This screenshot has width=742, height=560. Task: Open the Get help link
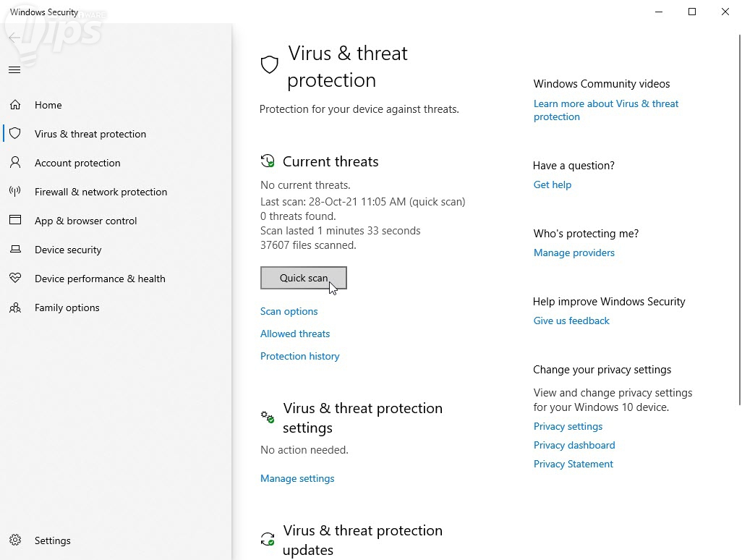click(x=552, y=184)
